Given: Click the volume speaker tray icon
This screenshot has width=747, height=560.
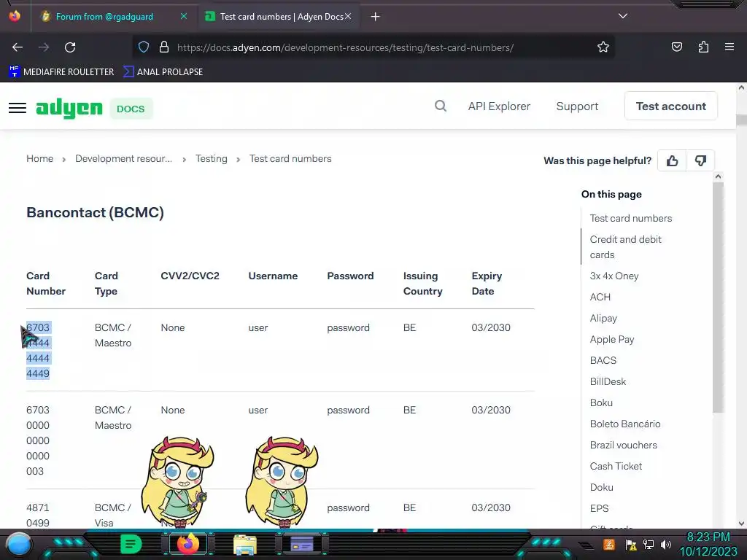Looking at the screenshot, I should coord(666,544).
